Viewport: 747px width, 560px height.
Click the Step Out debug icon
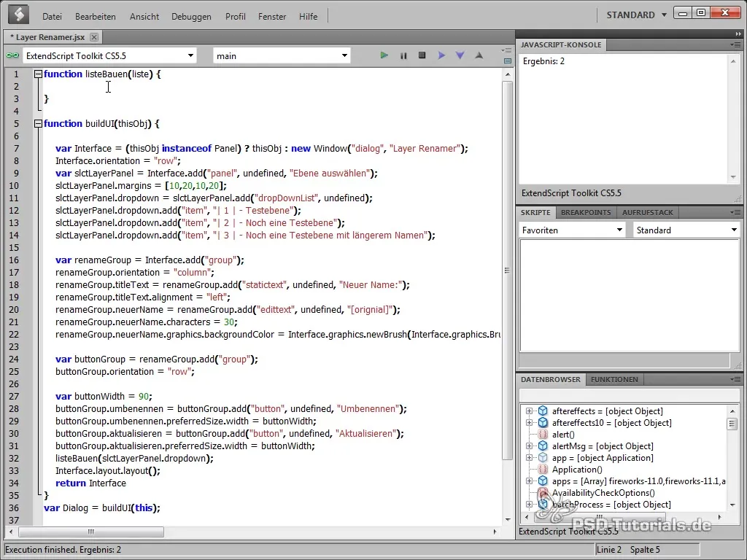[479, 55]
